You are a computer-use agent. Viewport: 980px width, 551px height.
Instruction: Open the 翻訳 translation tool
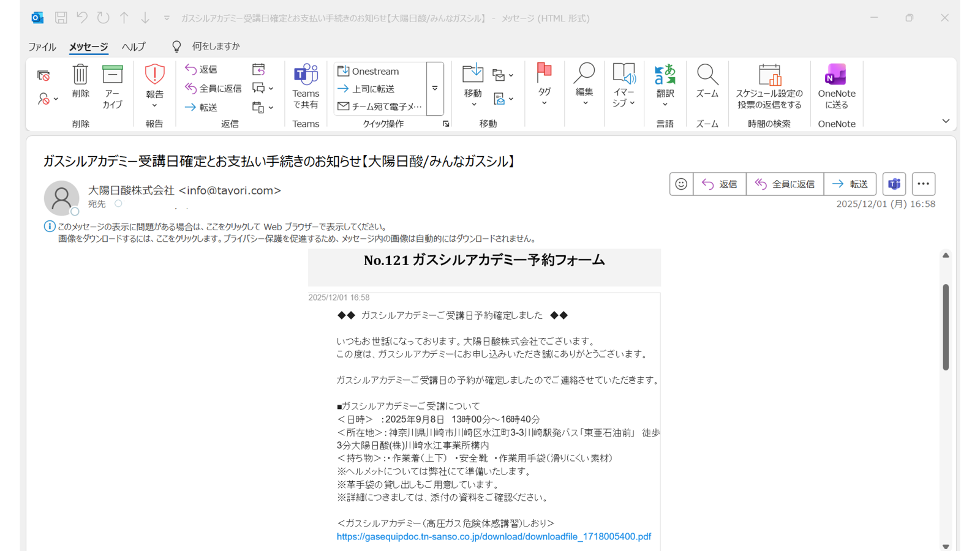665,86
